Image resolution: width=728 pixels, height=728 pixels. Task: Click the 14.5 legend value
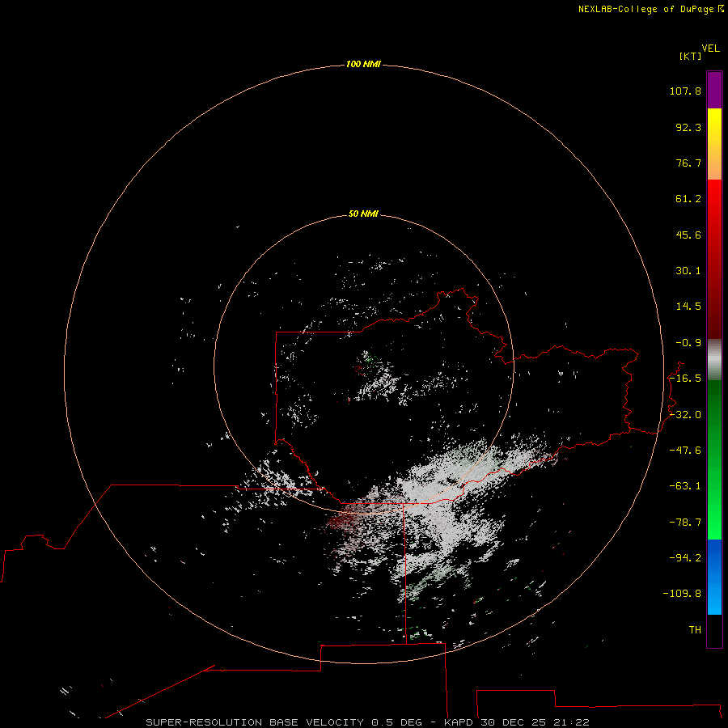pyautogui.click(x=688, y=307)
